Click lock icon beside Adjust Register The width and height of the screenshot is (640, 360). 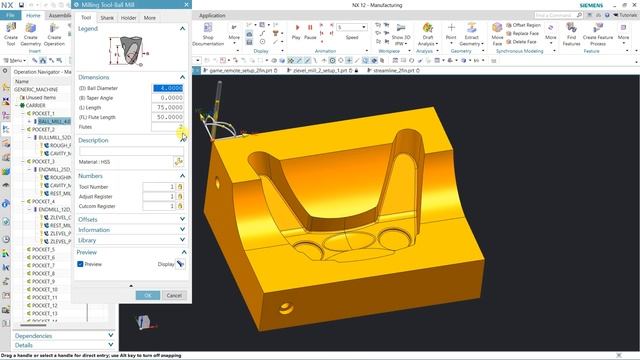pos(180,196)
